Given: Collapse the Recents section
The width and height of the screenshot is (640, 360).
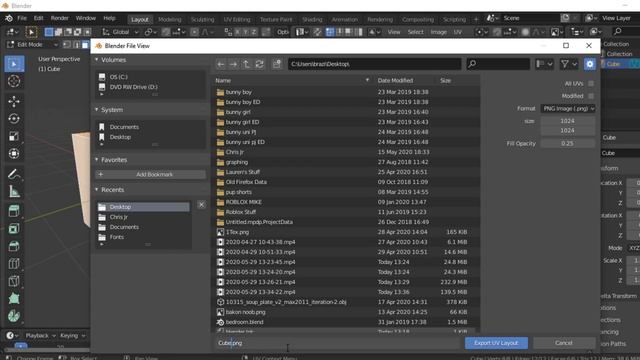Looking at the screenshot, I should click(x=97, y=190).
